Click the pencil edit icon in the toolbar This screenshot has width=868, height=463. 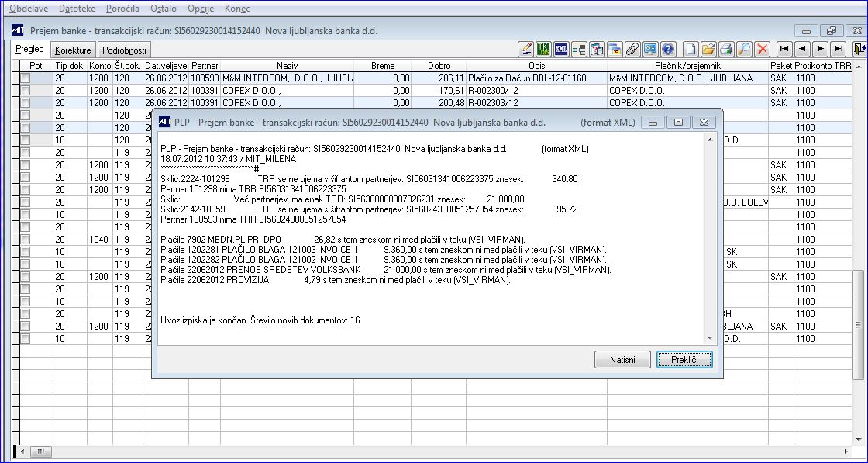point(526,49)
